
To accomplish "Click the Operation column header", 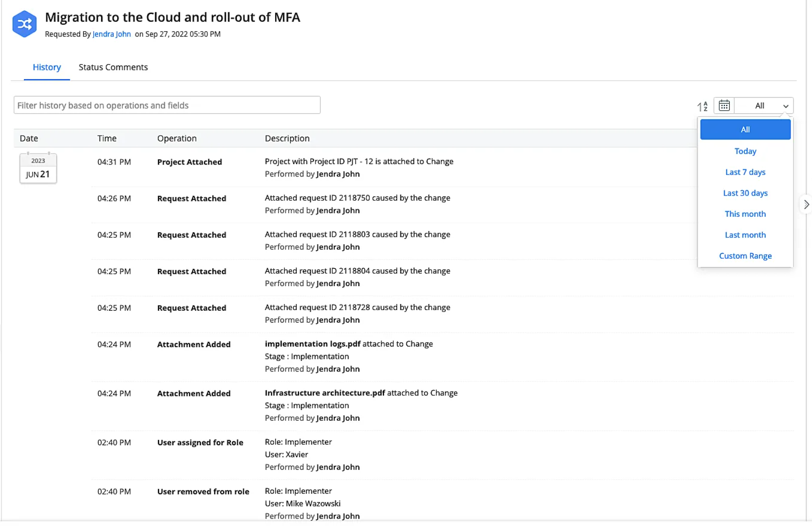I will click(x=177, y=139).
